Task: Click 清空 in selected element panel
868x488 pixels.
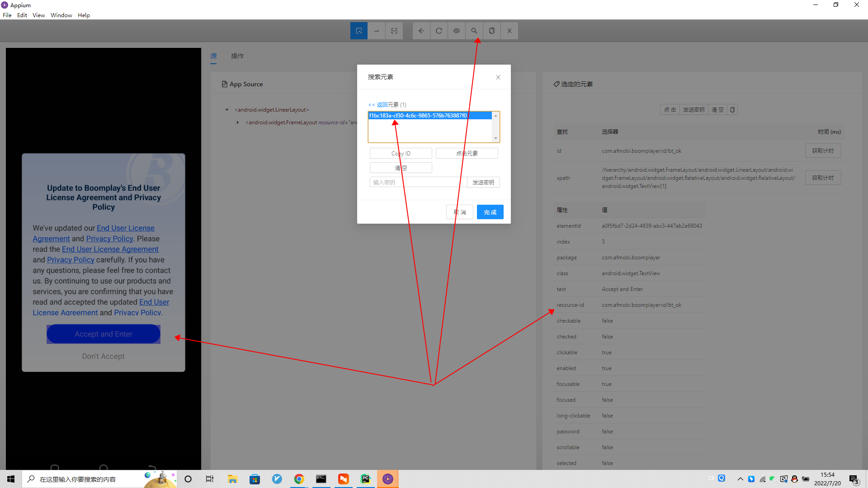Action: pyautogui.click(x=717, y=110)
